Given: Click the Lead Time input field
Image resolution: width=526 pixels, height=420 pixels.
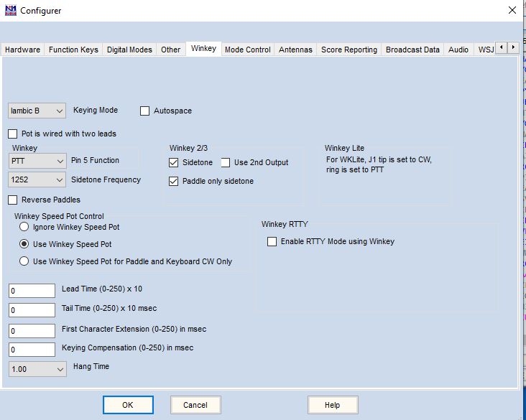Looking at the screenshot, I should click(32, 291).
